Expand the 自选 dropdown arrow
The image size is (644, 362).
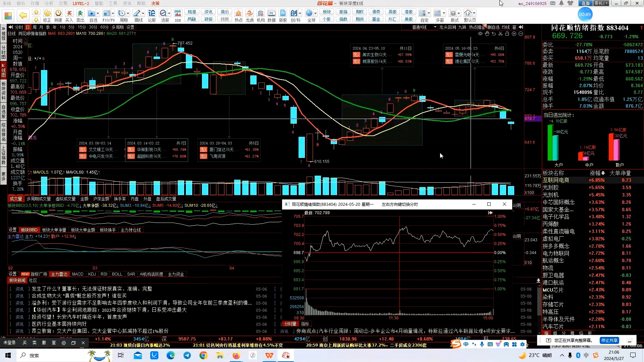pyautogui.click(x=98, y=13)
